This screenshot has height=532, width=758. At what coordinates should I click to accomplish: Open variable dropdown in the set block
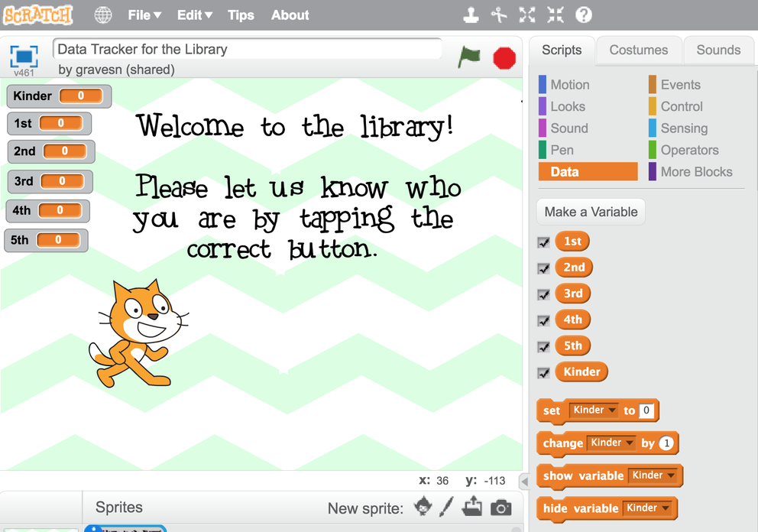click(x=594, y=410)
